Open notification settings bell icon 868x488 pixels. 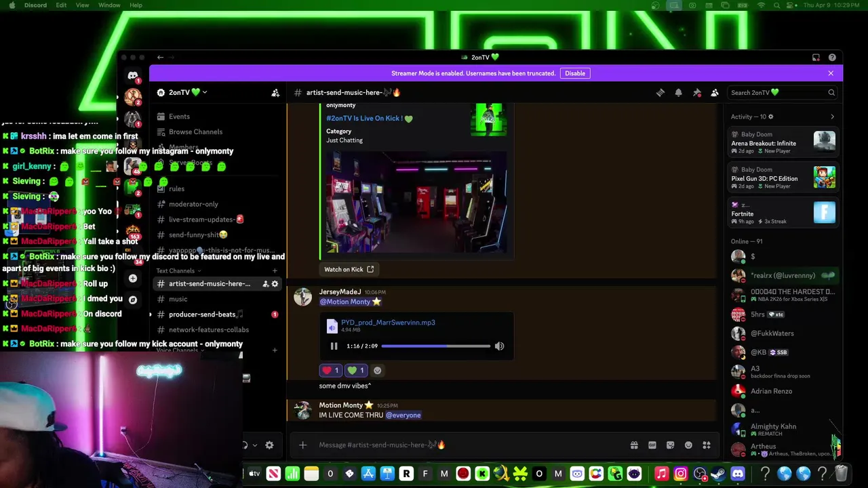coord(678,93)
